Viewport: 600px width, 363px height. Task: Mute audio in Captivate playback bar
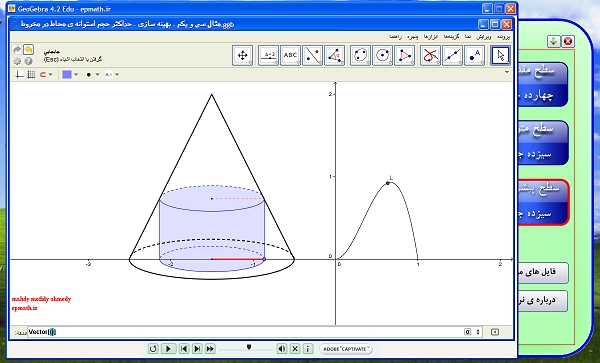(282, 348)
